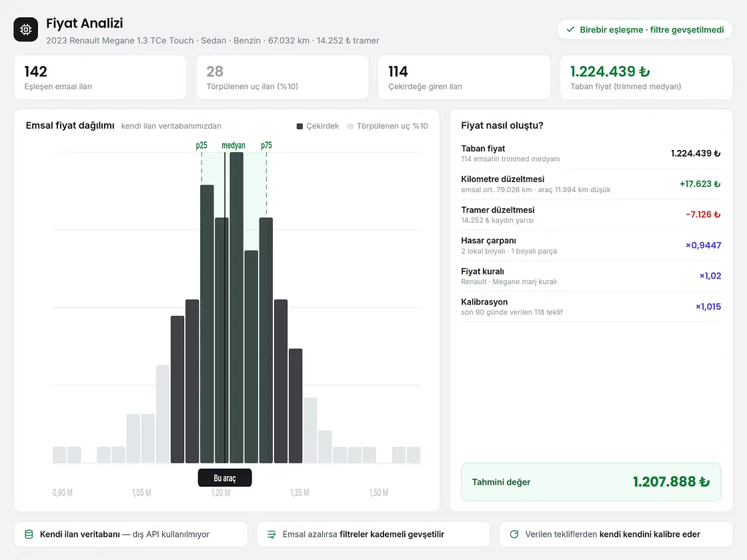Click the Tahmini değer result box

click(591, 482)
